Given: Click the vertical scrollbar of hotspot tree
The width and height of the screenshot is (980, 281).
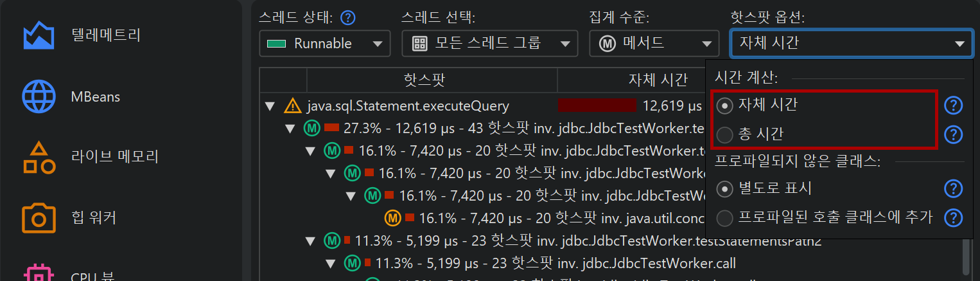Looking at the screenshot, I should point(967,257).
